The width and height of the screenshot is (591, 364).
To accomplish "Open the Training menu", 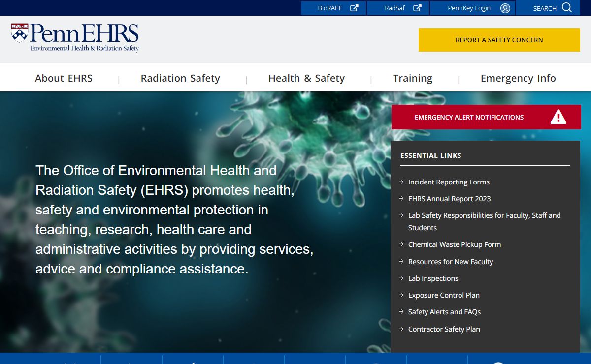I will [413, 78].
